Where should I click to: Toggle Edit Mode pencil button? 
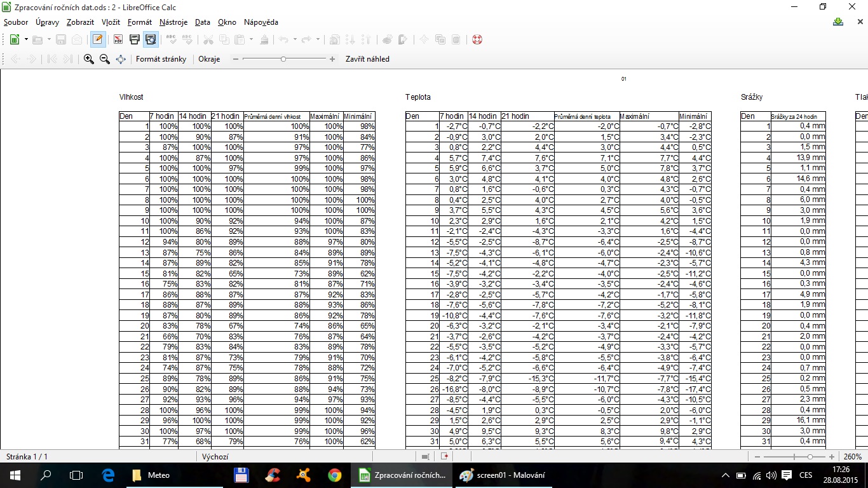97,39
